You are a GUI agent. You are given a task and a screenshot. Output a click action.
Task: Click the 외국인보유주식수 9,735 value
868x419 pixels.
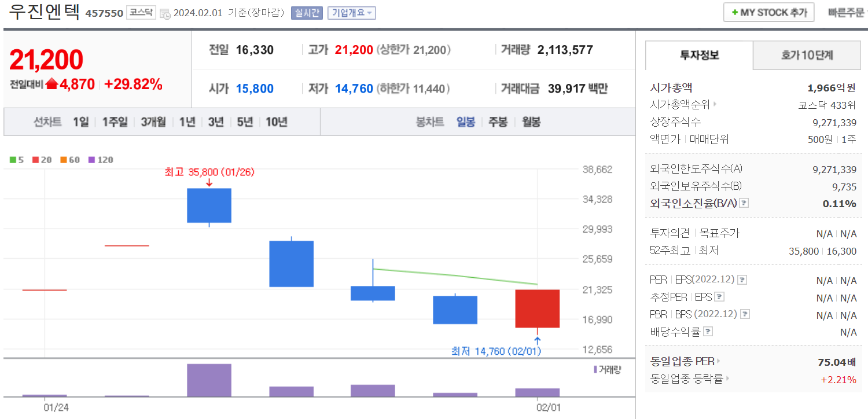pos(844,186)
